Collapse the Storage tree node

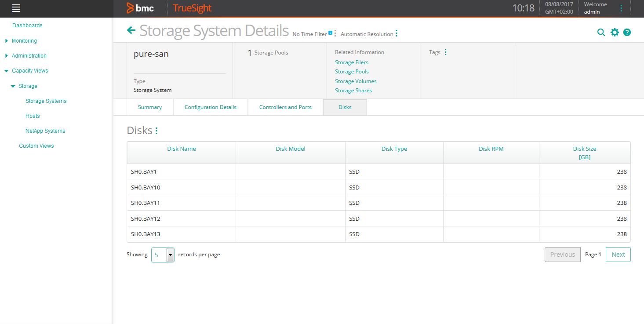(13, 86)
